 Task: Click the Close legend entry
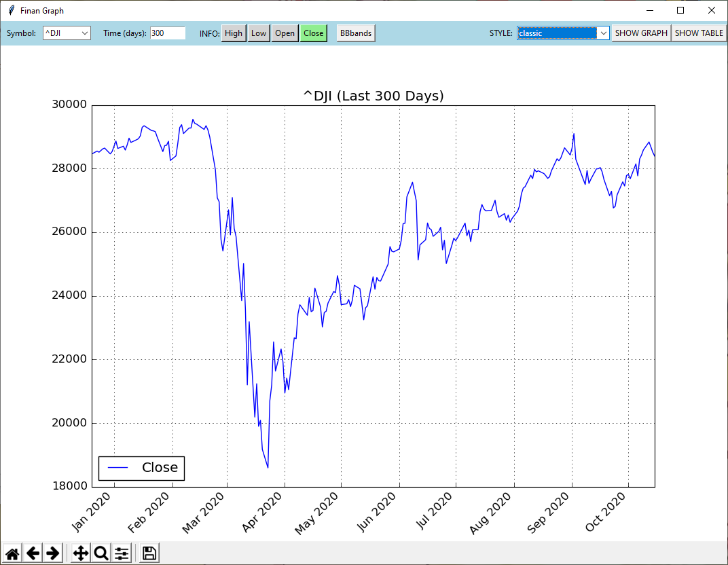142,468
